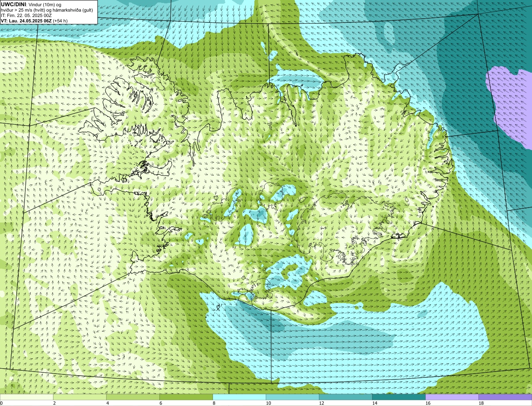This screenshot has width=532, height=406.
Task: Click the scale number 2
Action: pos(54,403)
